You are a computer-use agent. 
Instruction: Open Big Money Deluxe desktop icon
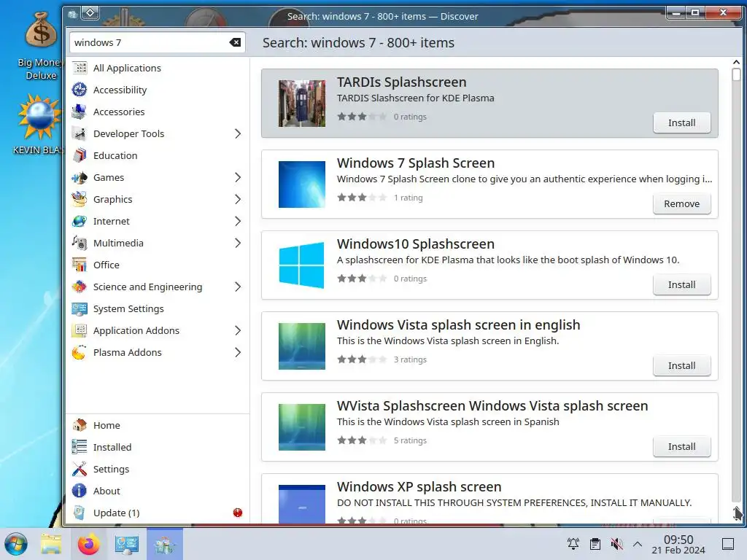41,46
